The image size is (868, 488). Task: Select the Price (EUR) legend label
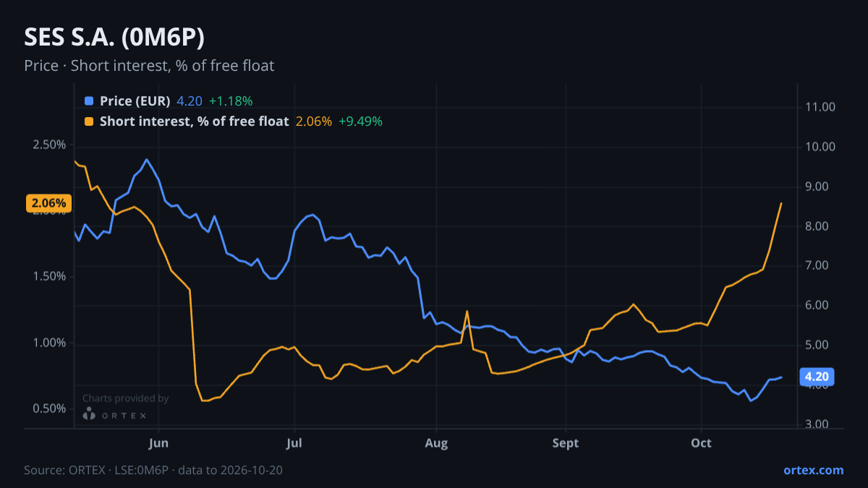point(135,101)
